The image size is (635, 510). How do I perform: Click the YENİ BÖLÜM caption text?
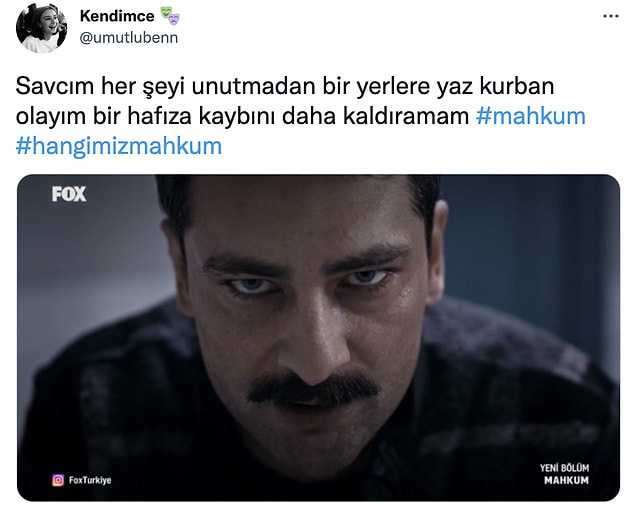click(564, 468)
